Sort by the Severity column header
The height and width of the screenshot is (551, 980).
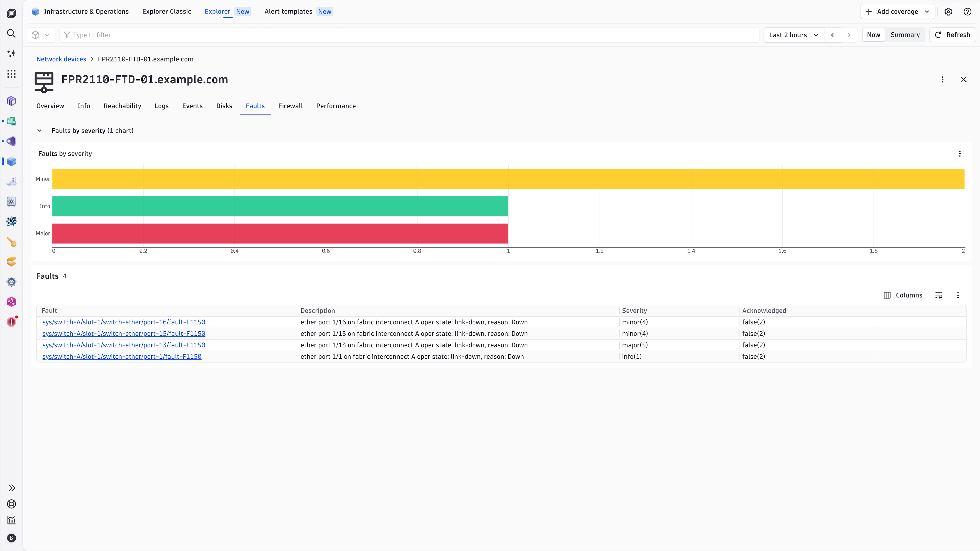click(634, 311)
